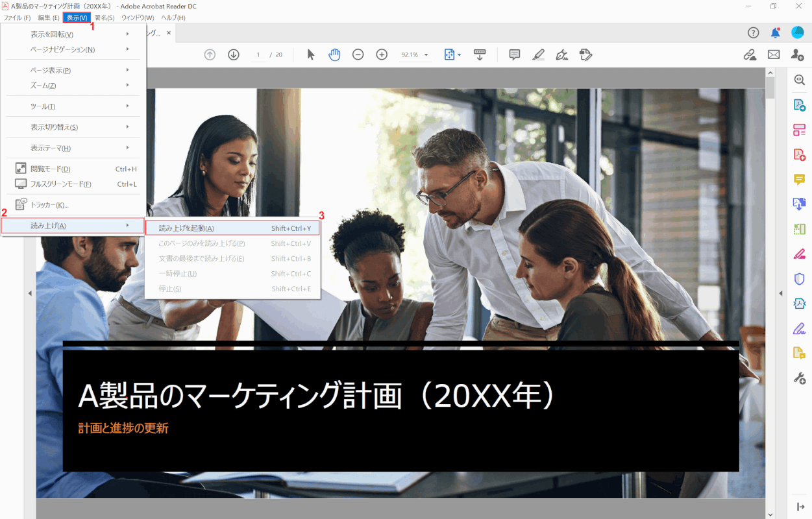
Task: Open the Search magnifier in right sidebar
Action: point(799,80)
